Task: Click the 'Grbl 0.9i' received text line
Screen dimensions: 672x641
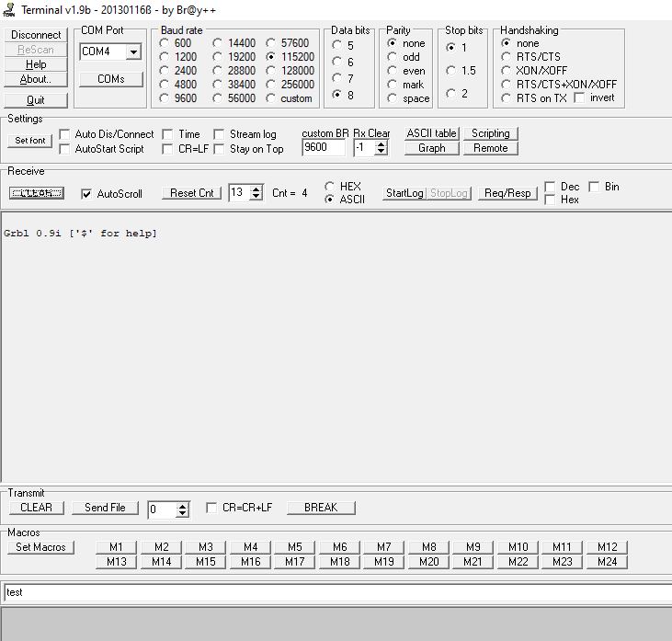Action: pyautogui.click(x=80, y=234)
